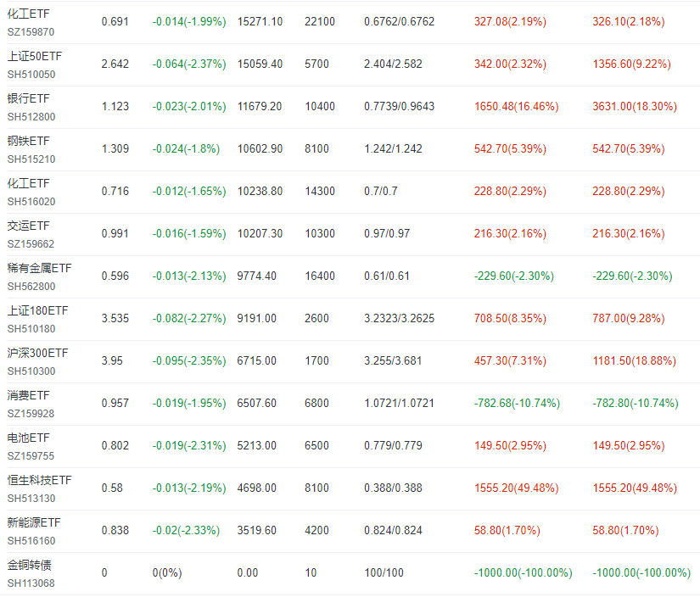Click holding quantity 14300
Image resolution: width=700 pixels, height=597 pixels.
pyautogui.click(x=320, y=192)
